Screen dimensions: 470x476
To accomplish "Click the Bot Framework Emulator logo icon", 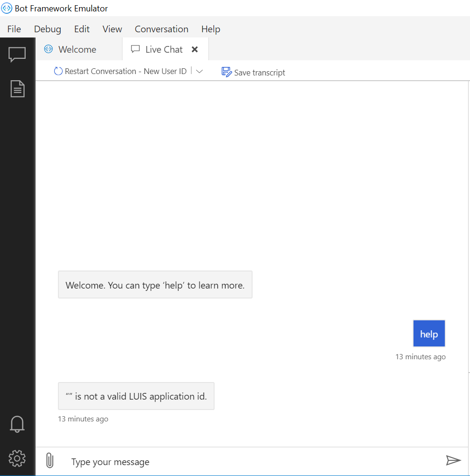I will tap(7, 8).
